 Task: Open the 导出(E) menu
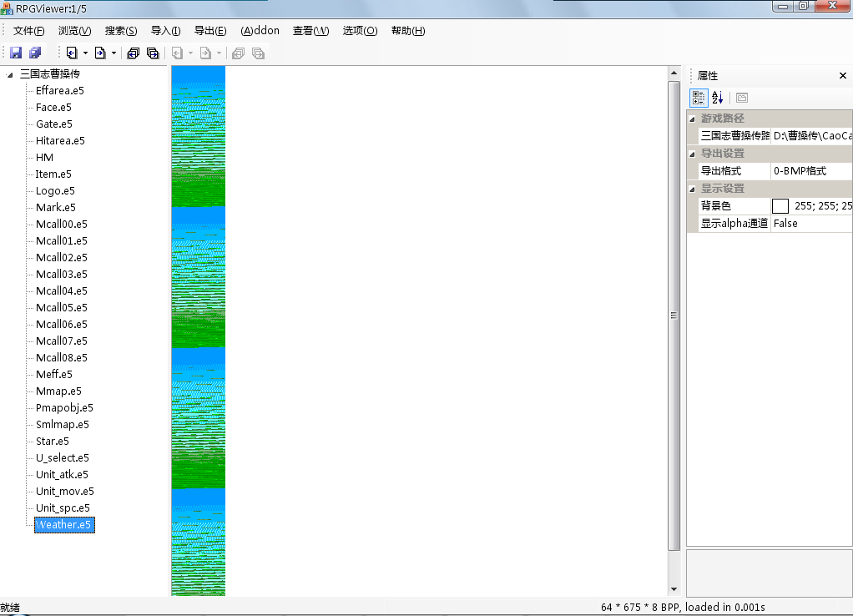(210, 31)
